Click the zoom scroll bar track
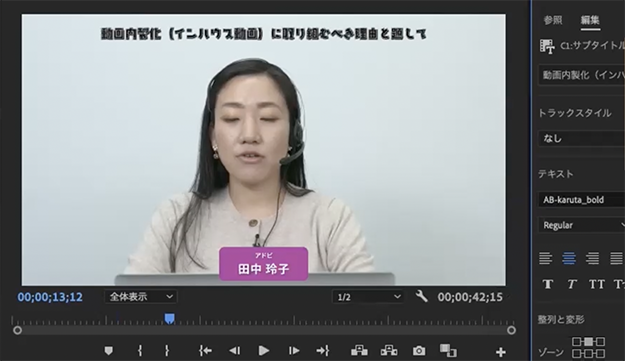625x361 pixels. point(264,330)
